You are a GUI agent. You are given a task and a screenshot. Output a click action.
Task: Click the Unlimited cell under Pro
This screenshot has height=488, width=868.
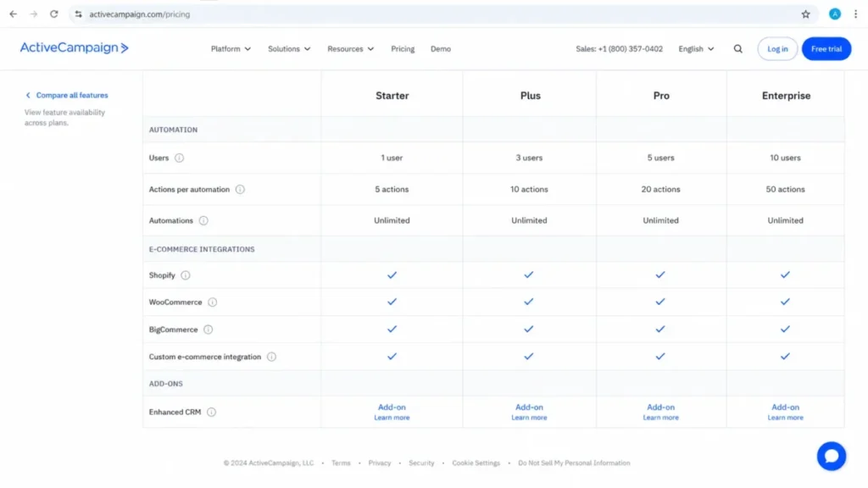[660, 221]
